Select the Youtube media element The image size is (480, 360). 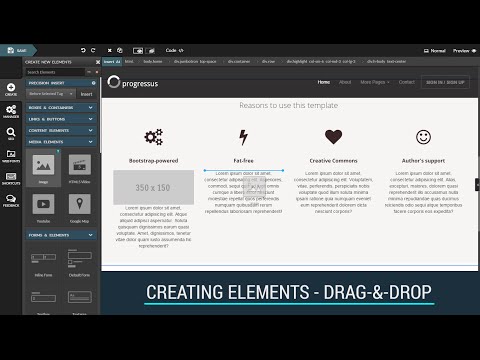tap(43, 208)
